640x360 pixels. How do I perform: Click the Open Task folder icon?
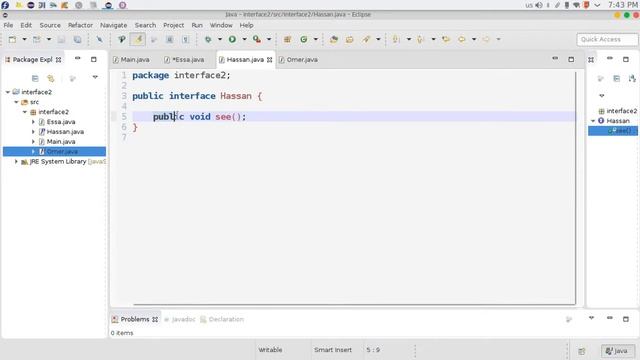coord(350,39)
